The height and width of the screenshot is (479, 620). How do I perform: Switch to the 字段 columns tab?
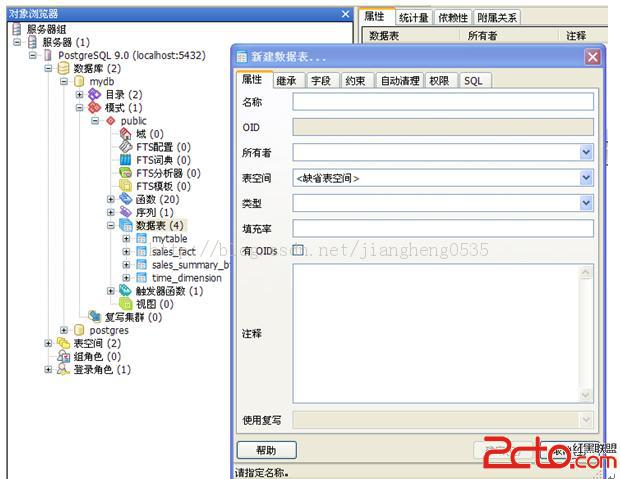click(320, 81)
